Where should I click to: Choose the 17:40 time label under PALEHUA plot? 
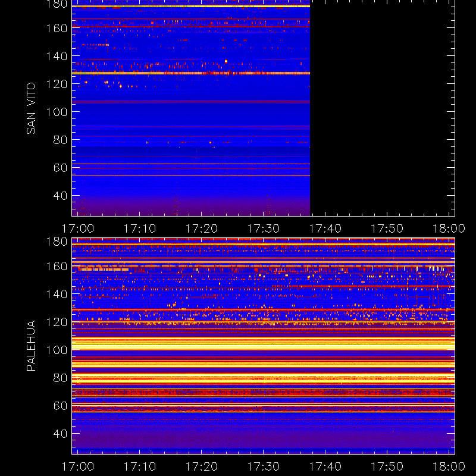point(325,466)
